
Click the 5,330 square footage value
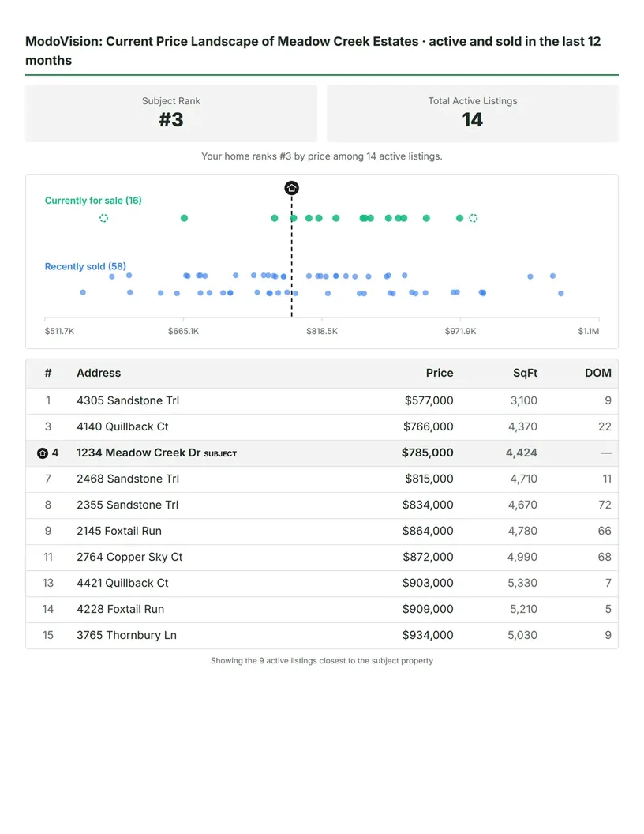522,583
